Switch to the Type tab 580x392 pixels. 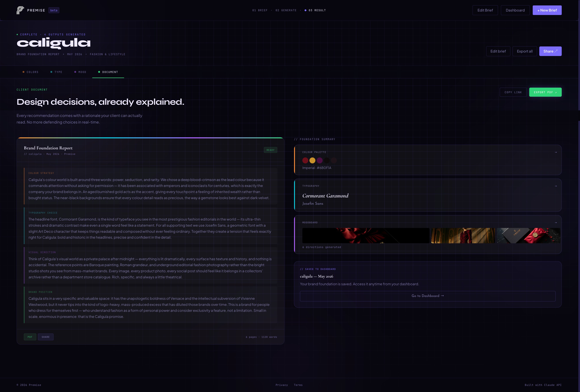point(56,72)
